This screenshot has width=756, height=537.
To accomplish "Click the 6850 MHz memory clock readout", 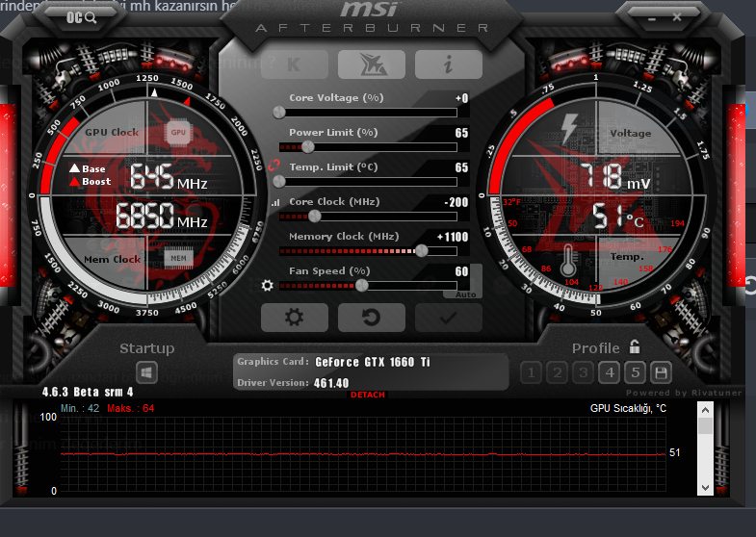I will tap(162, 216).
